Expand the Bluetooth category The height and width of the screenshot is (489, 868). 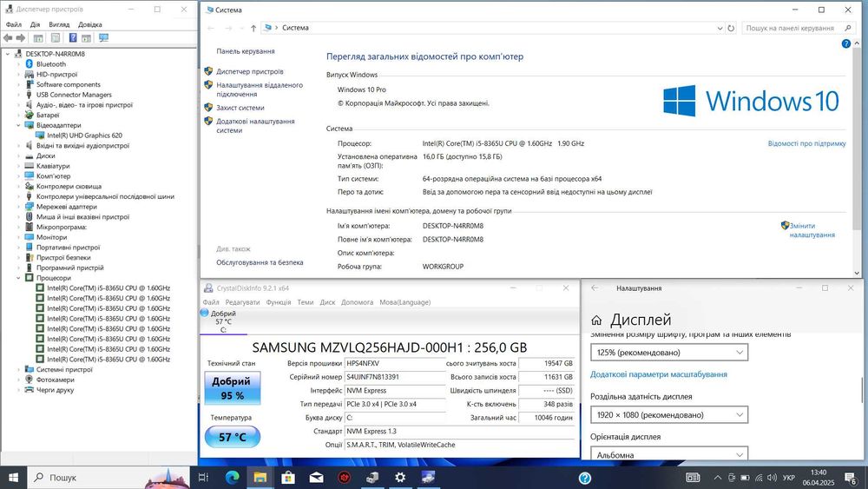pos(18,64)
